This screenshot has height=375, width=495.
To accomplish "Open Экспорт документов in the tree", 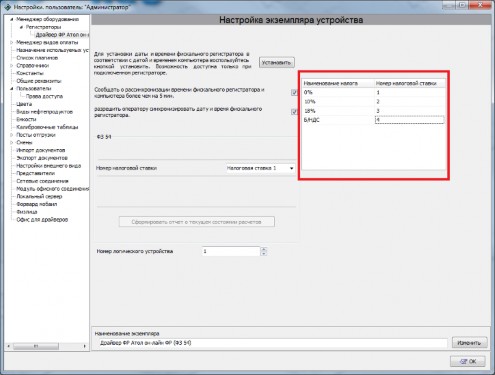I will click(42, 158).
